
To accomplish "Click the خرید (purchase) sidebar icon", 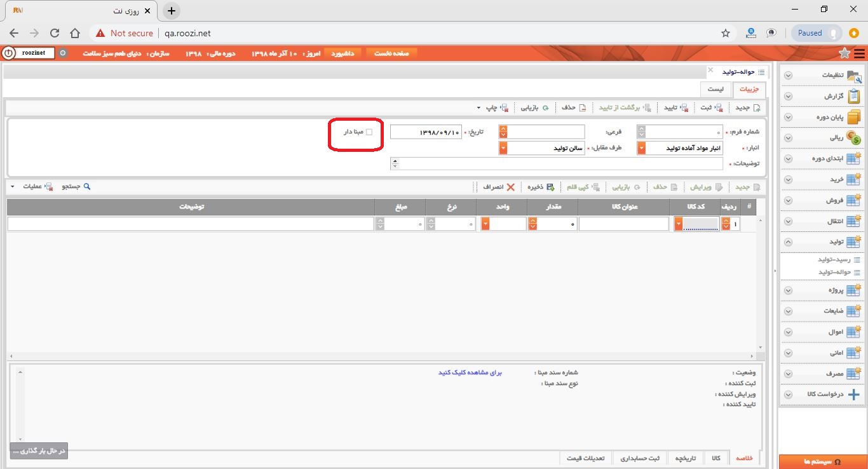I will click(854, 180).
